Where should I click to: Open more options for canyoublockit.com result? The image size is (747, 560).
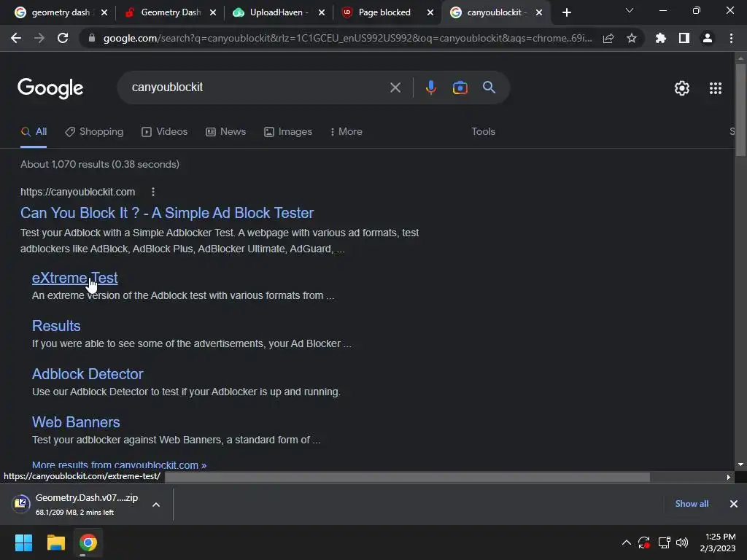coord(153,192)
